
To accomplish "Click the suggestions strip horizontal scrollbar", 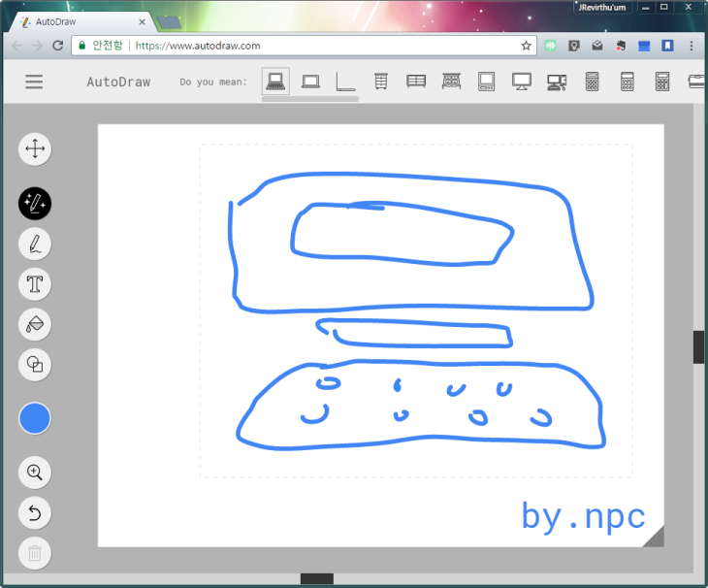I will pos(310,98).
